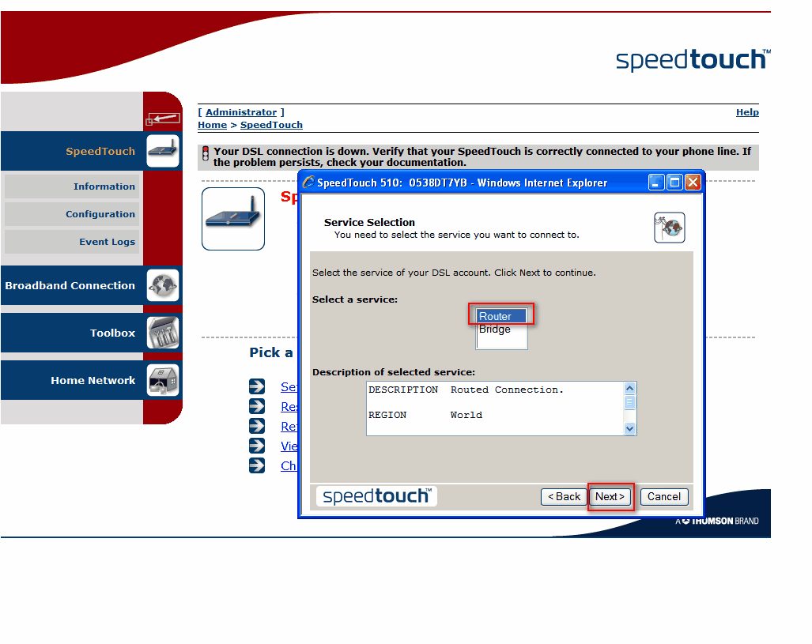This screenshot has height=644, width=812.
Task: Collapse sidebar using arrow icon at top
Action: coord(163,119)
